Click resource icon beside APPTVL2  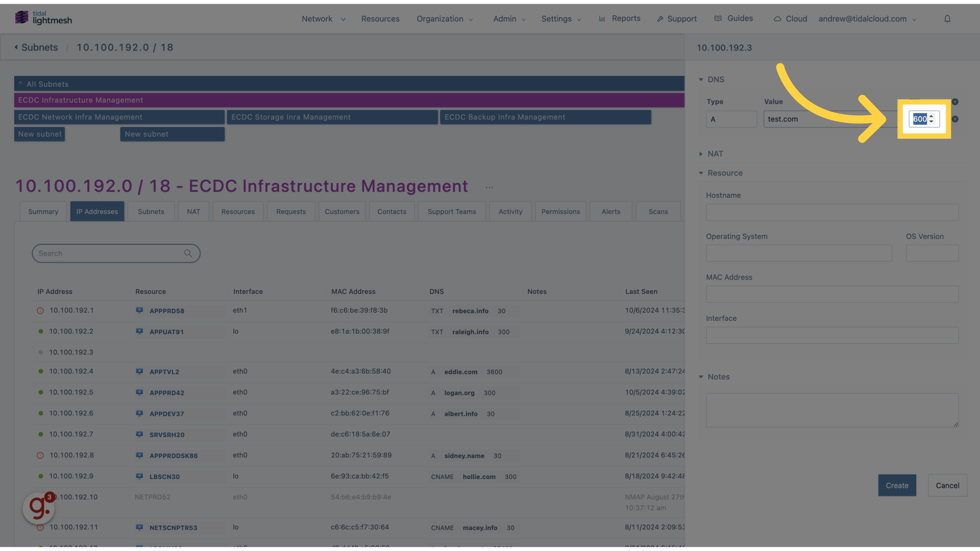[139, 371]
